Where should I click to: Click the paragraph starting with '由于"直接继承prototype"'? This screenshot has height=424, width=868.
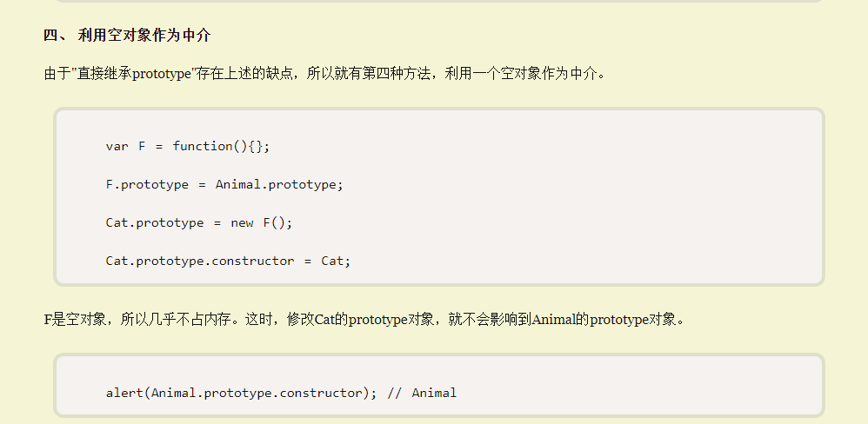coord(324,74)
